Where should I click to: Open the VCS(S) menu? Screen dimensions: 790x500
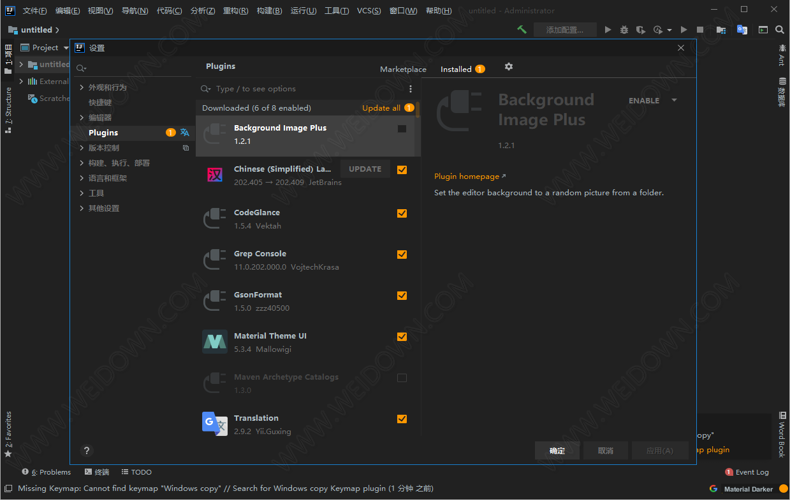(x=369, y=11)
